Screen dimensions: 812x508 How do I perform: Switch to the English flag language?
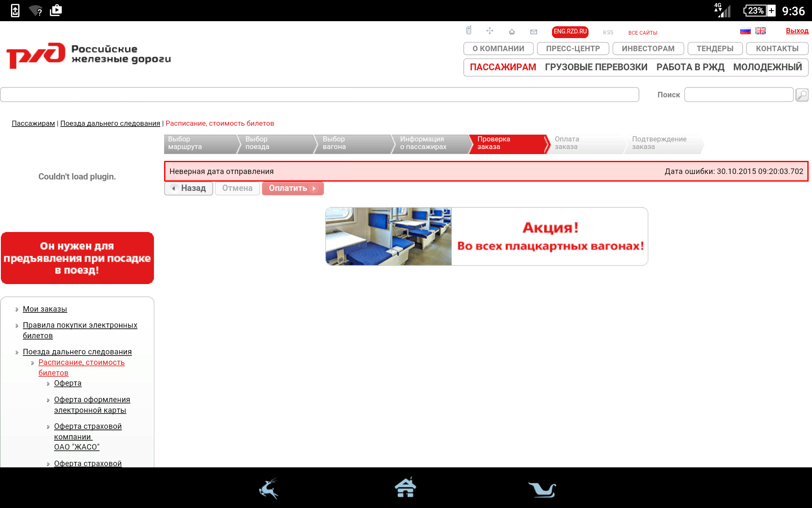[760, 31]
